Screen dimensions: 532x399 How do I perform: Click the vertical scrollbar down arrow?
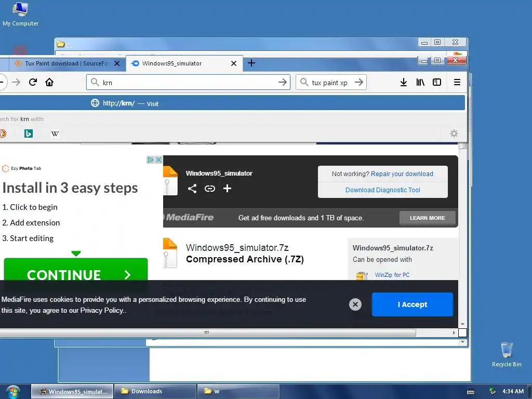tap(462, 324)
